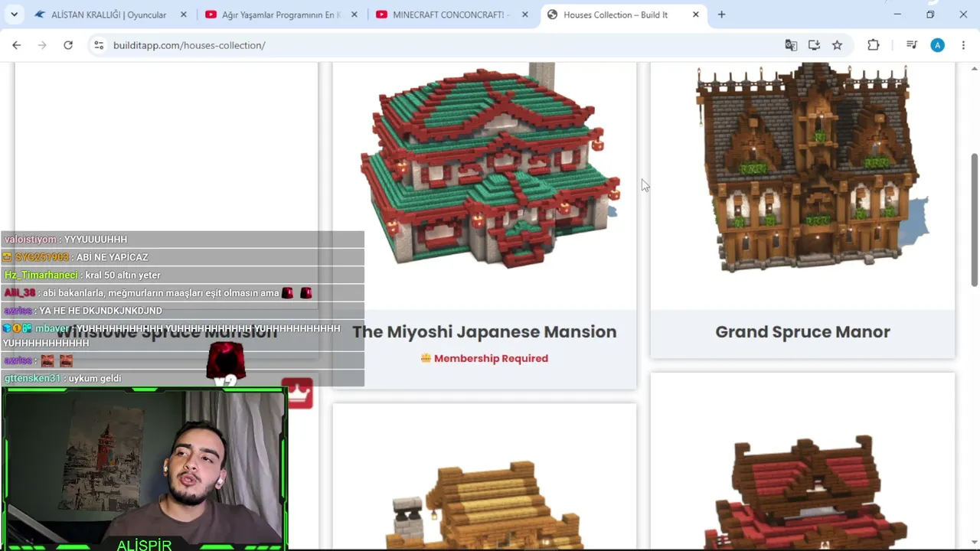Click chat message 'uykum geldi'
The height and width of the screenshot is (551, 980).
(x=95, y=378)
